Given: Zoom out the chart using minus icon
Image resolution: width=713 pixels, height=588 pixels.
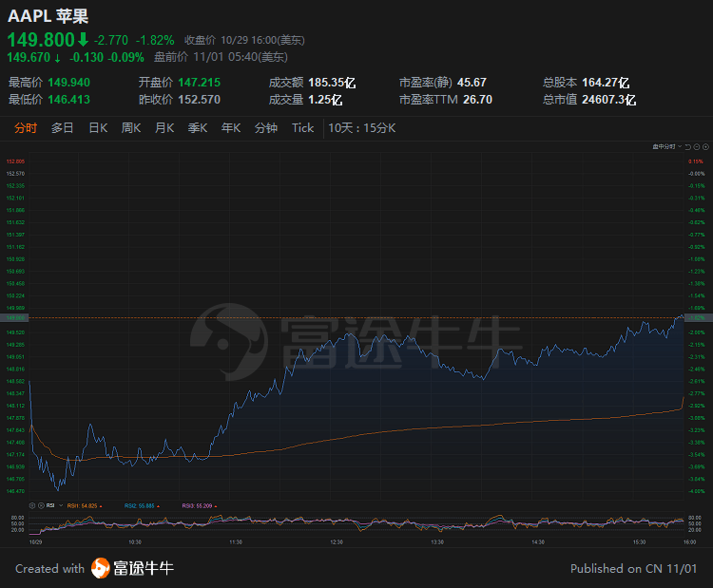Looking at the screenshot, I should pos(697,147).
